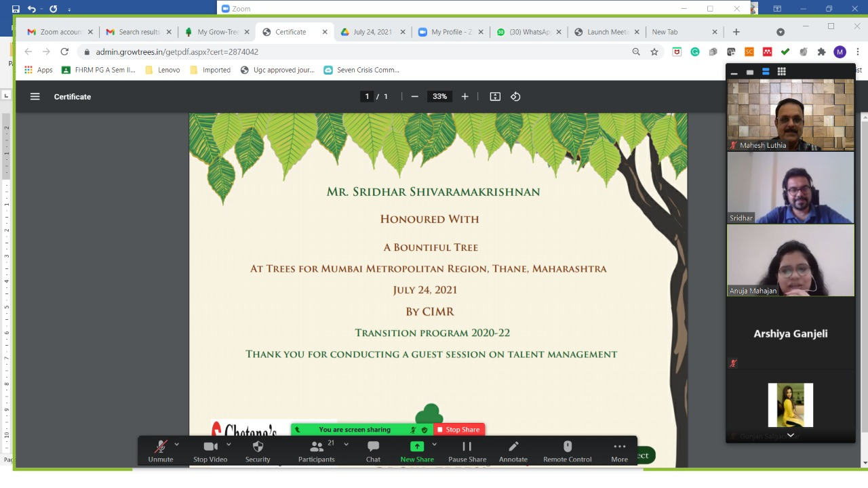Screen dimensions: 868x488
Task: Click the PDF fit to page icon
Action: pos(495,97)
